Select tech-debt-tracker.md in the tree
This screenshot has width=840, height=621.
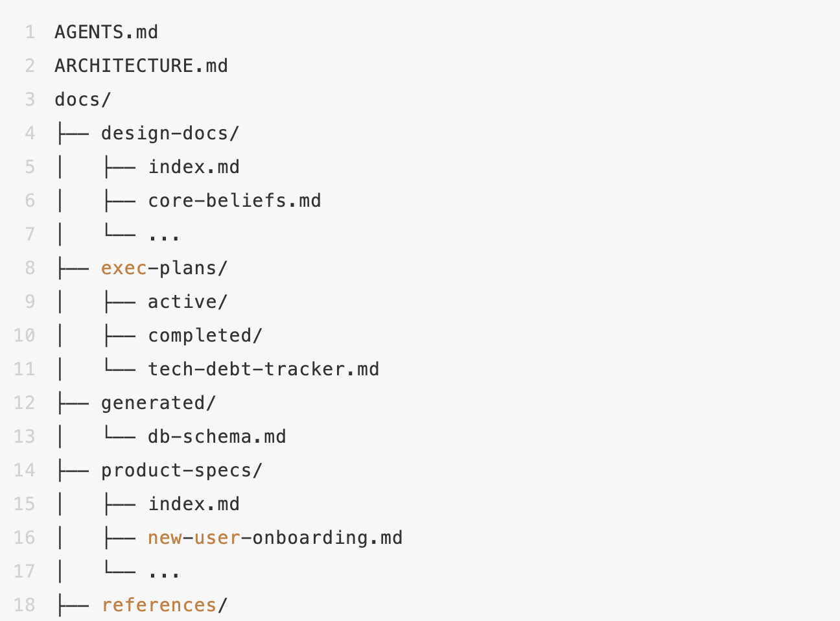click(x=263, y=369)
